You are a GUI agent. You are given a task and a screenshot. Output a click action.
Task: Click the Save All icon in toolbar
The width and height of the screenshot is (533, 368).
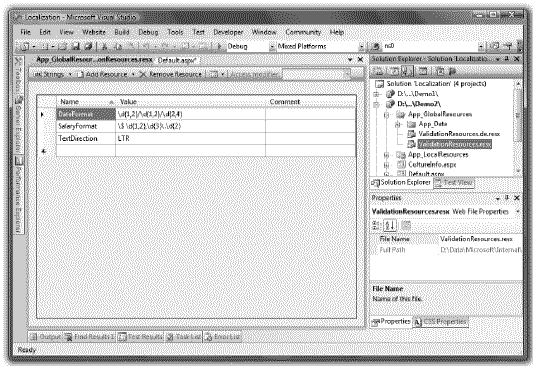tap(88, 46)
